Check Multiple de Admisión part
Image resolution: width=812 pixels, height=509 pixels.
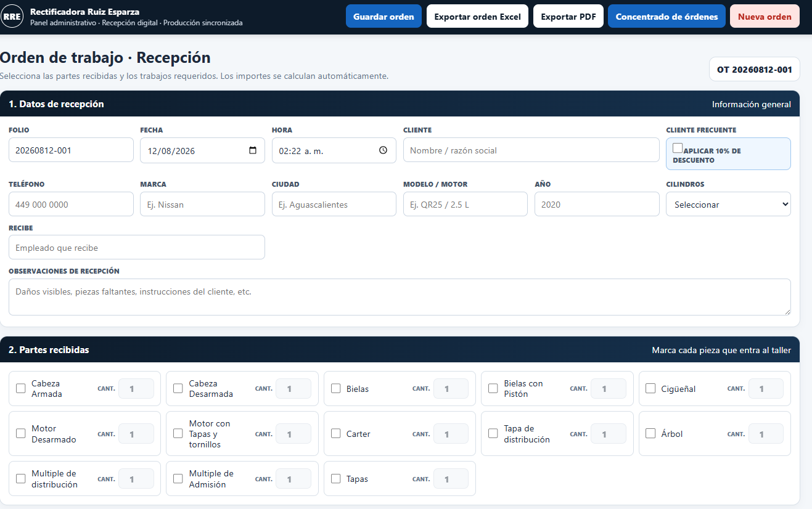tap(178, 478)
